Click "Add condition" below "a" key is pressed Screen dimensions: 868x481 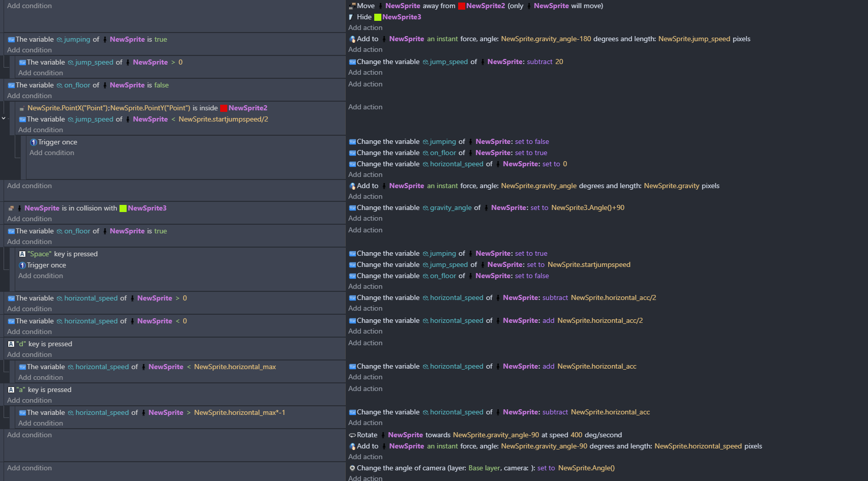29,401
